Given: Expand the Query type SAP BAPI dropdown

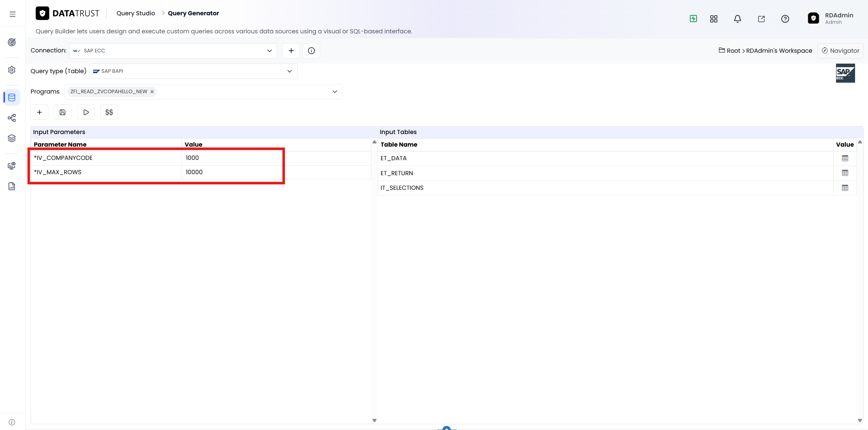Looking at the screenshot, I should pos(193,71).
